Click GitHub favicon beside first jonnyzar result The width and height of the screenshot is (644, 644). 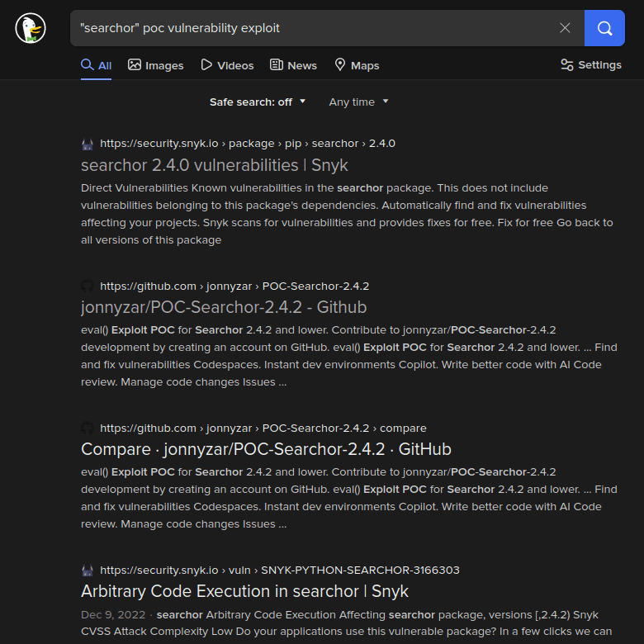[87, 286]
